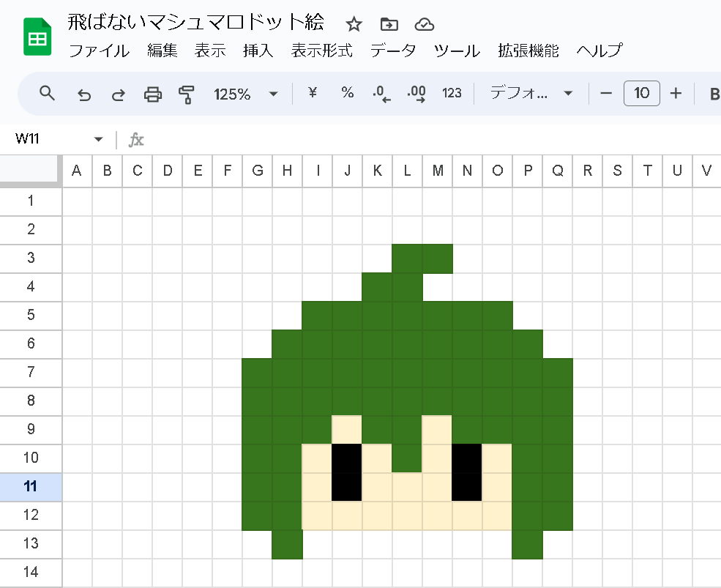
Task: Increase font size with plus button
Action: coord(676,94)
